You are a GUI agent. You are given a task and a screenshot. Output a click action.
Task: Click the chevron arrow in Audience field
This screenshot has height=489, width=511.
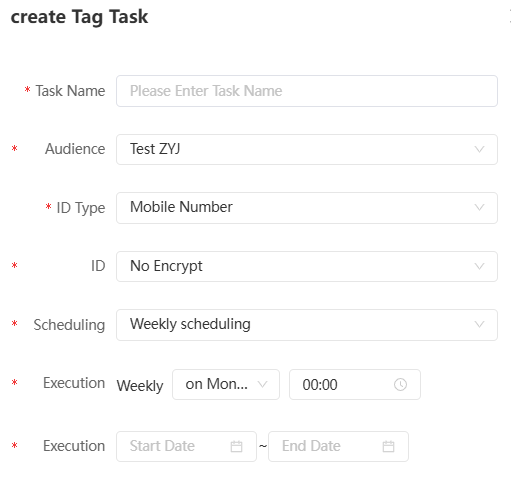tap(479, 149)
